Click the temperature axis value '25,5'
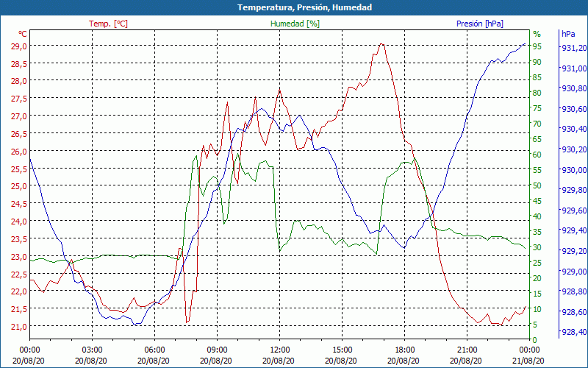 [18, 169]
